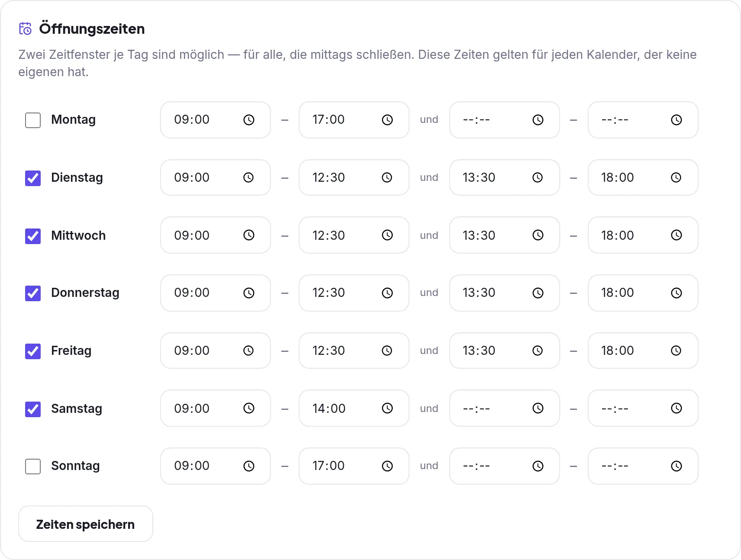Click clock icon in Dienstag 13:30 field
The height and width of the screenshot is (560, 741).
coord(538,177)
